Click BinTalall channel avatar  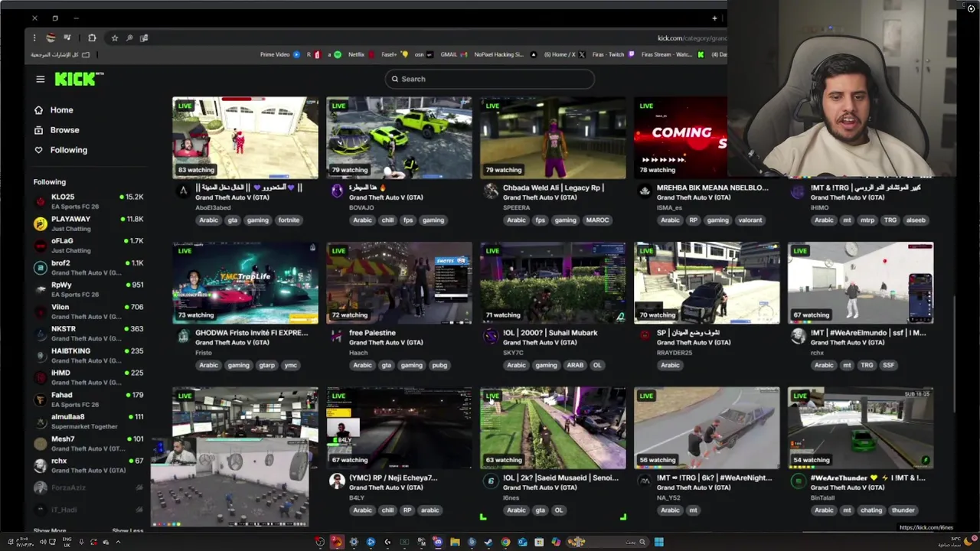coord(799,481)
